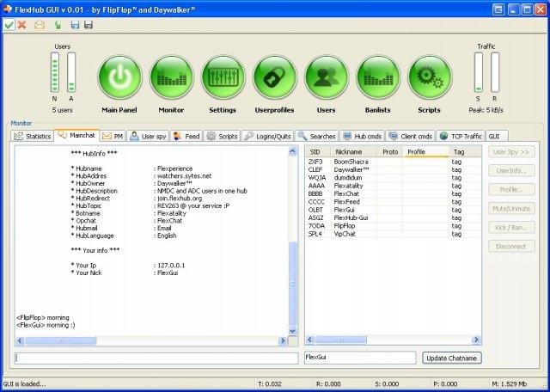Viewport: 550px width, 392px height.
Task: Open the Users two-people button
Action: (327, 77)
